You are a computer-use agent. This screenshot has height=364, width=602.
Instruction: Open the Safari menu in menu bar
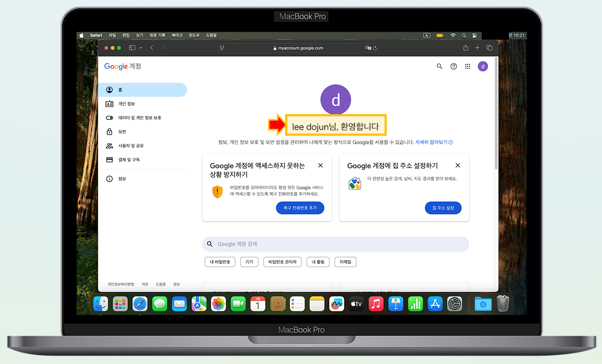[96, 35]
